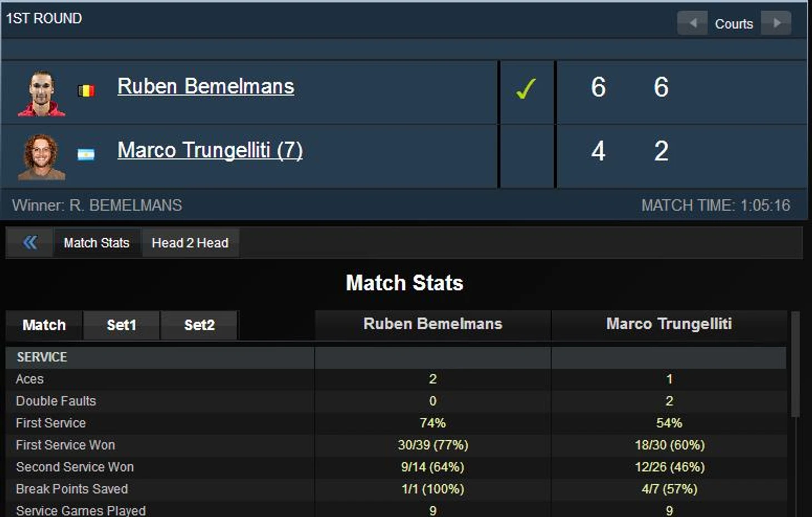The image size is (812, 517).
Task: Click the Courts label
Action: point(734,24)
